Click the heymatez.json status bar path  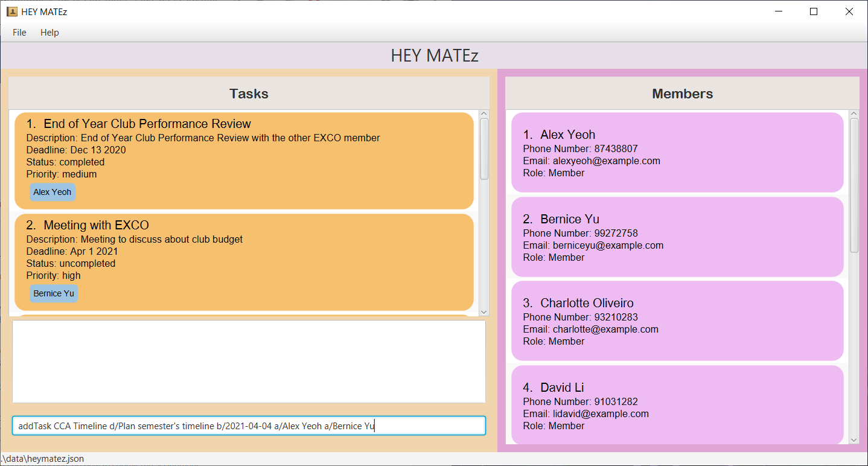[x=42, y=459]
